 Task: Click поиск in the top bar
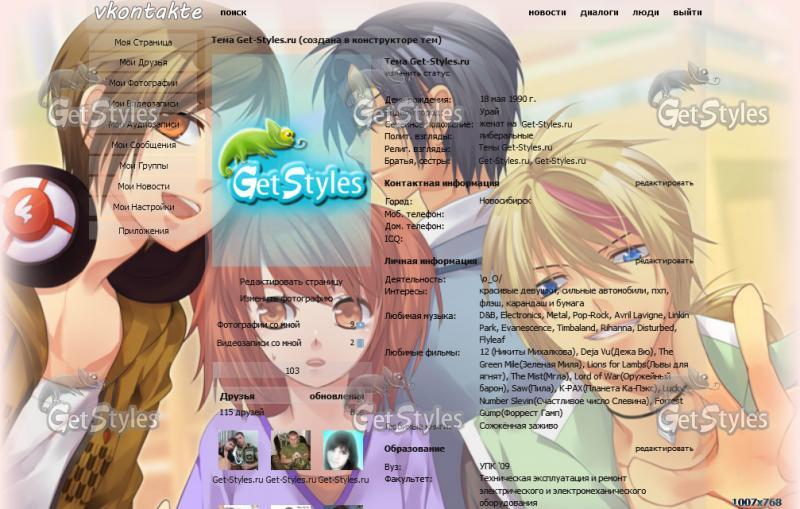coord(233,13)
